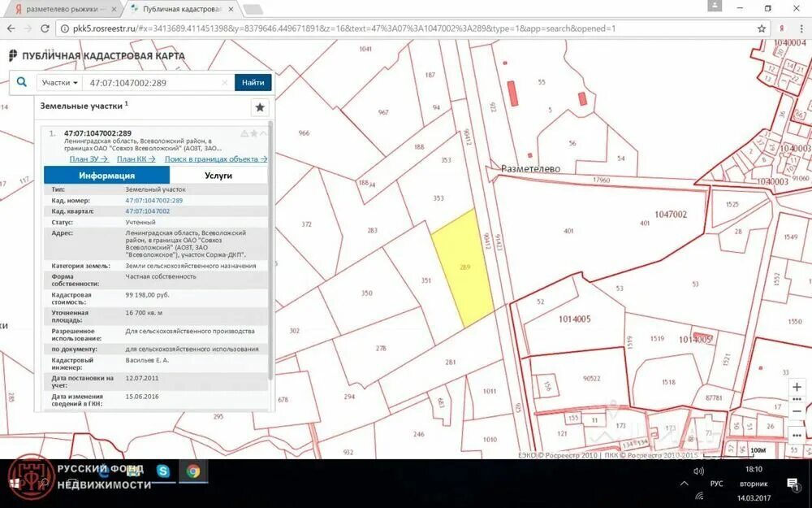Open the Chrome three-dot menu

click(800, 28)
